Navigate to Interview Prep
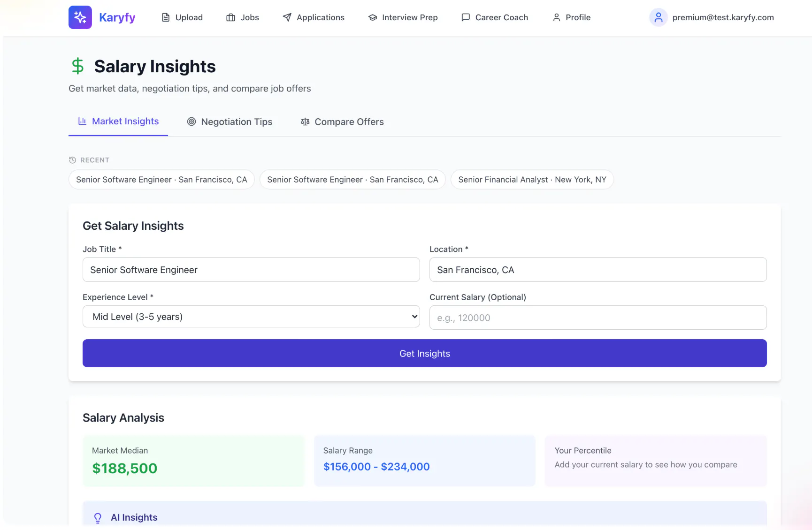 [x=403, y=17]
